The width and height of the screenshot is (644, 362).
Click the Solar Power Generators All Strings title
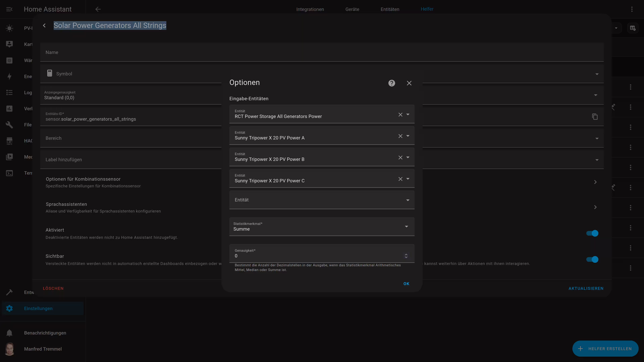110,25
